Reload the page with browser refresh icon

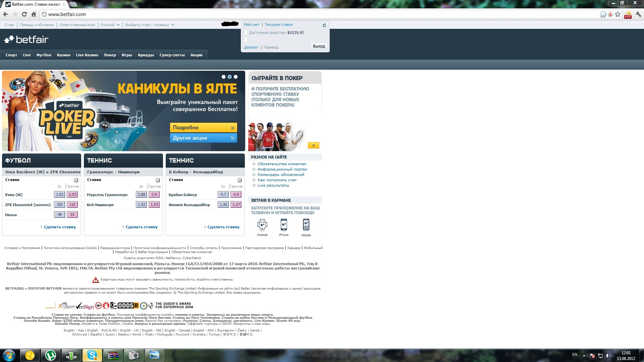24,14
